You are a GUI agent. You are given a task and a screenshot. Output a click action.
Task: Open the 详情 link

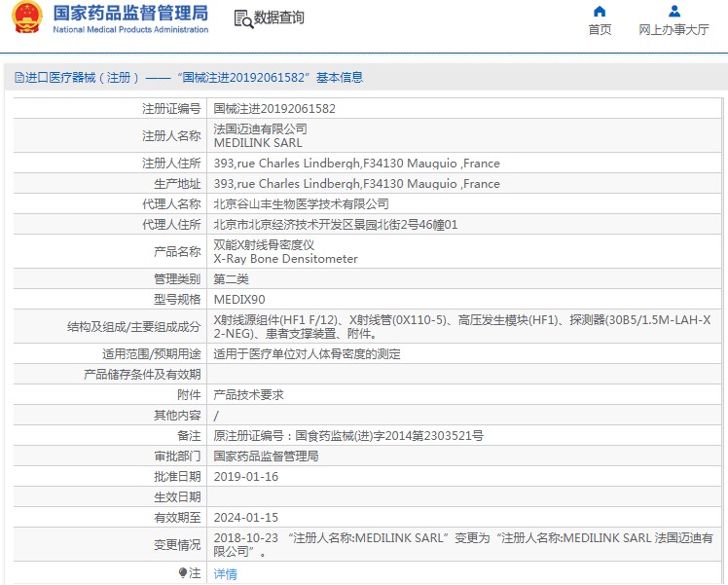[225, 574]
